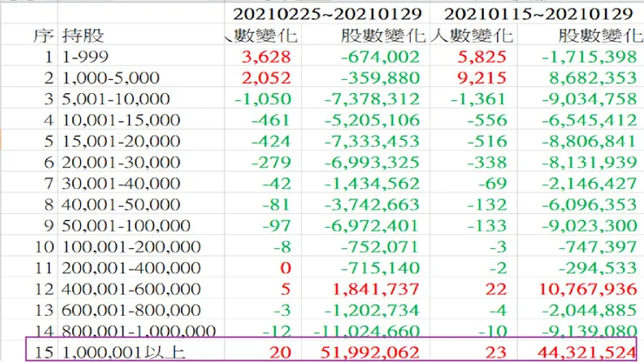
Task: Select the cell reading 100,001-200,000
Action: [x=131, y=247]
